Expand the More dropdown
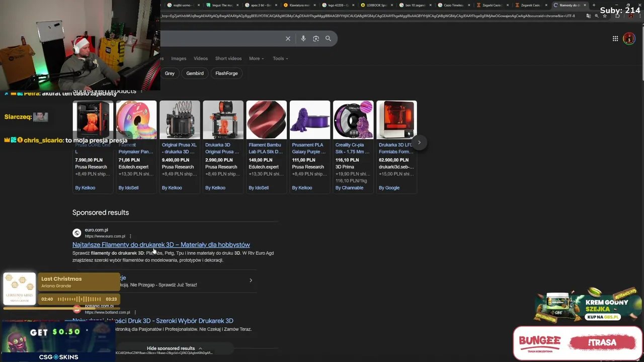 point(256,58)
